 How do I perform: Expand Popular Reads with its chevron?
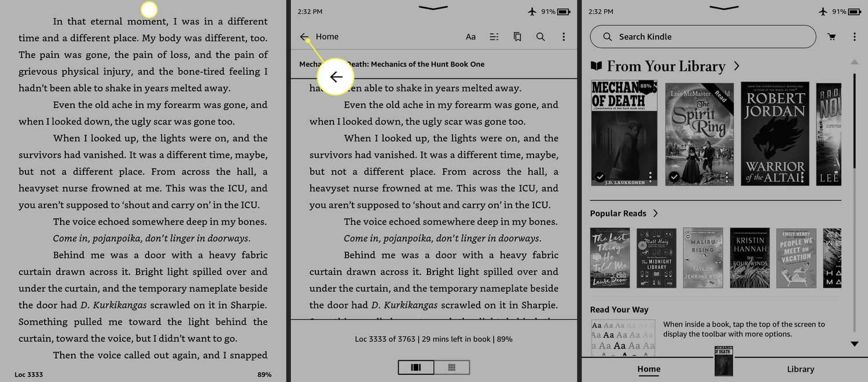[x=655, y=214]
